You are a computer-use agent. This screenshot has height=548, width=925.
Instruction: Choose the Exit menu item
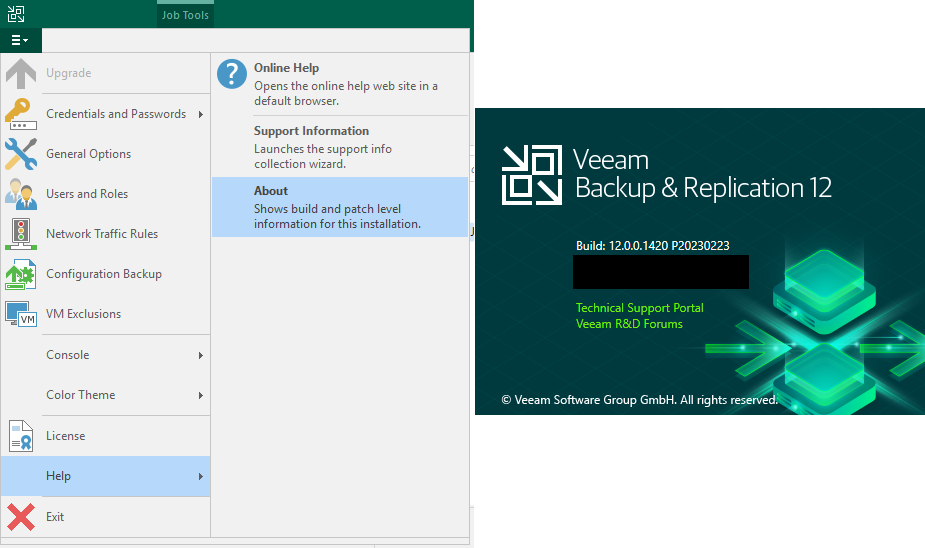pyautogui.click(x=106, y=517)
